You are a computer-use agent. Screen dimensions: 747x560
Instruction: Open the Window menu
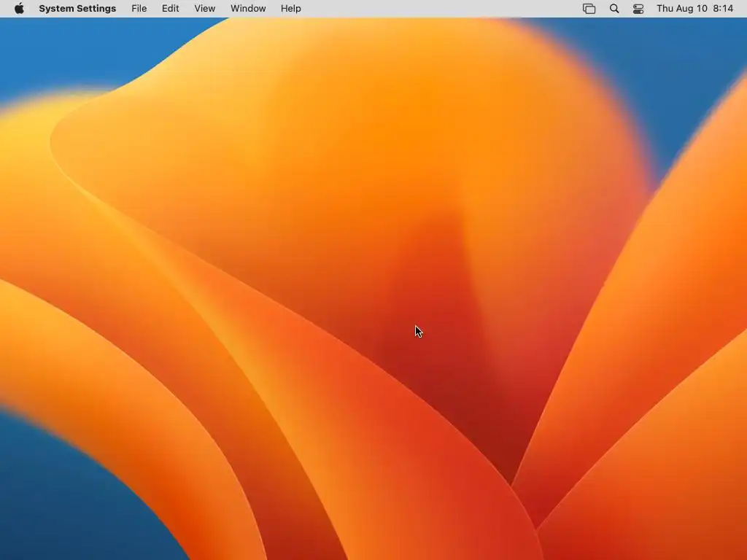(248, 9)
